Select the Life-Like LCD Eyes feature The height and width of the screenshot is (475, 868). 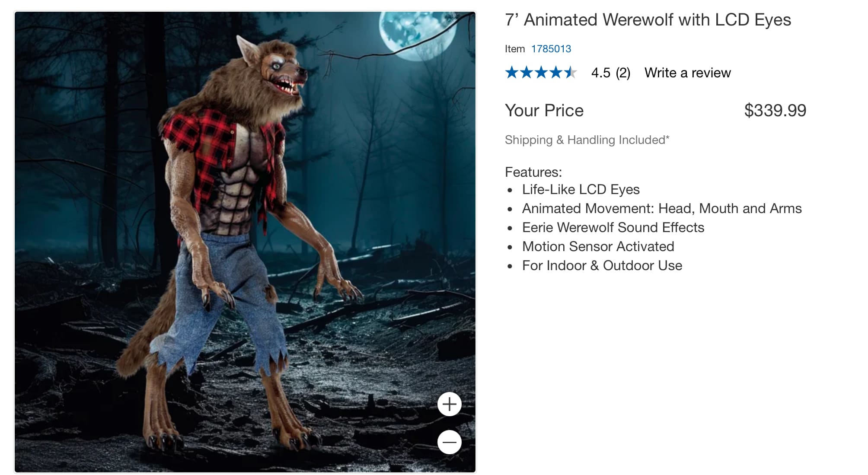[581, 189]
